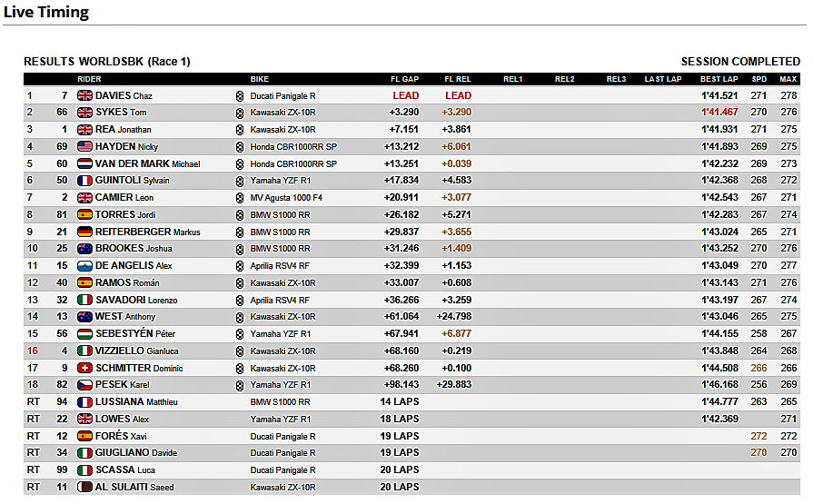Click the Netherlands flag by VAN DER MARK
The height and width of the screenshot is (504, 813).
tap(84, 163)
